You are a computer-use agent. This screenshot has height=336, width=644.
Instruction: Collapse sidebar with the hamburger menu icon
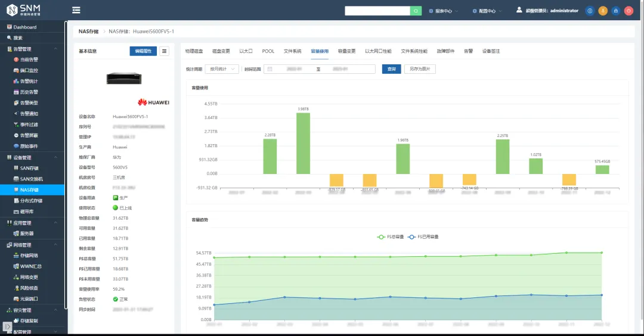pyautogui.click(x=76, y=10)
